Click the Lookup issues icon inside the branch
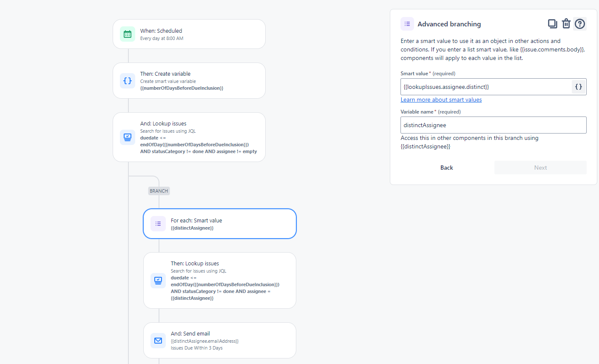The height and width of the screenshot is (364, 599). [x=158, y=281]
